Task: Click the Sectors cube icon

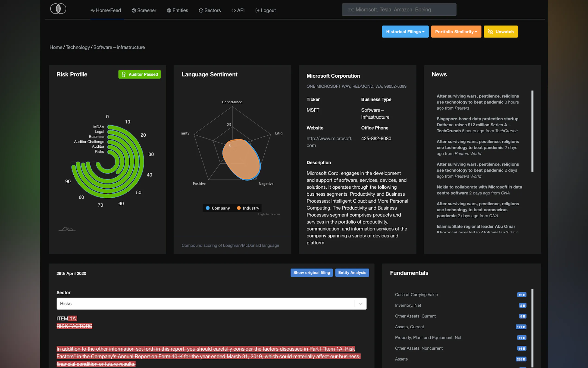Action: (201, 10)
